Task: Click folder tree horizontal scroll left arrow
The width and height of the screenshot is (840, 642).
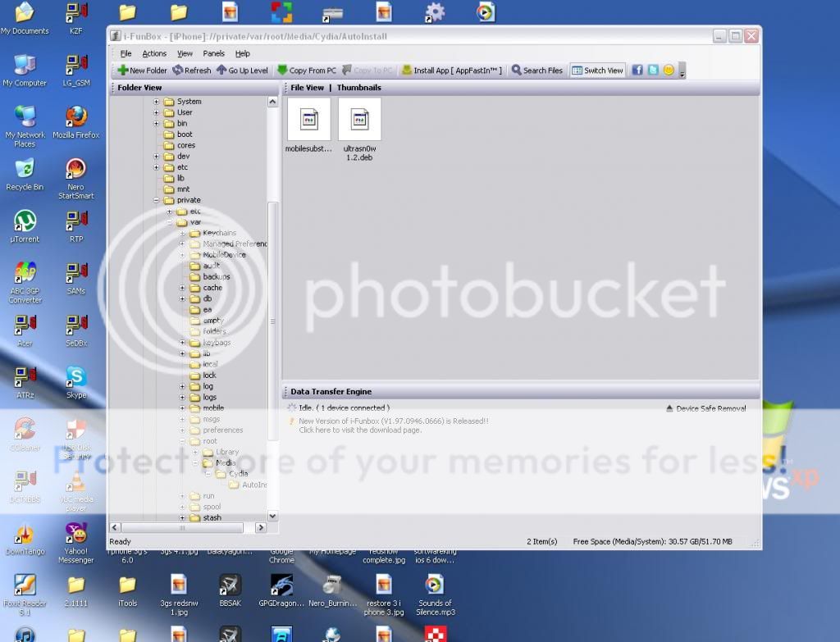Action: click(x=115, y=528)
